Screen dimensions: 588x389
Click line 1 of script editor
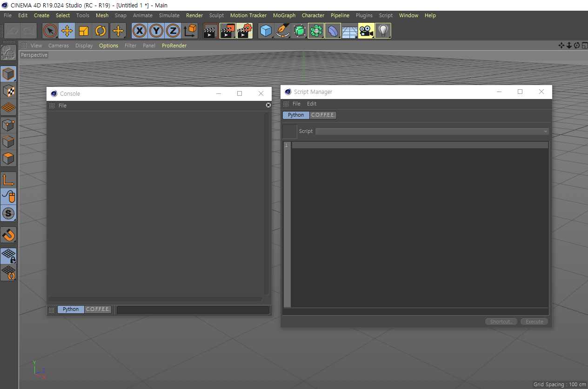click(x=420, y=145)
